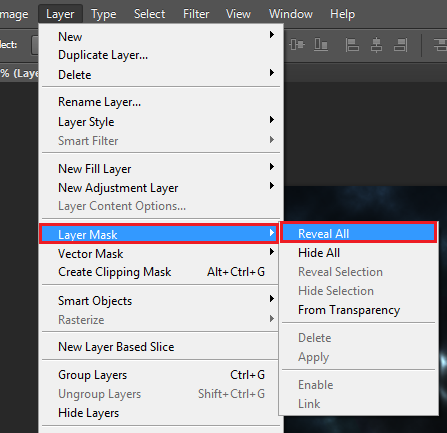Screen dimensions: 447x433
Task: Click the align horizontal centers icon
Action: pos(376,45)
